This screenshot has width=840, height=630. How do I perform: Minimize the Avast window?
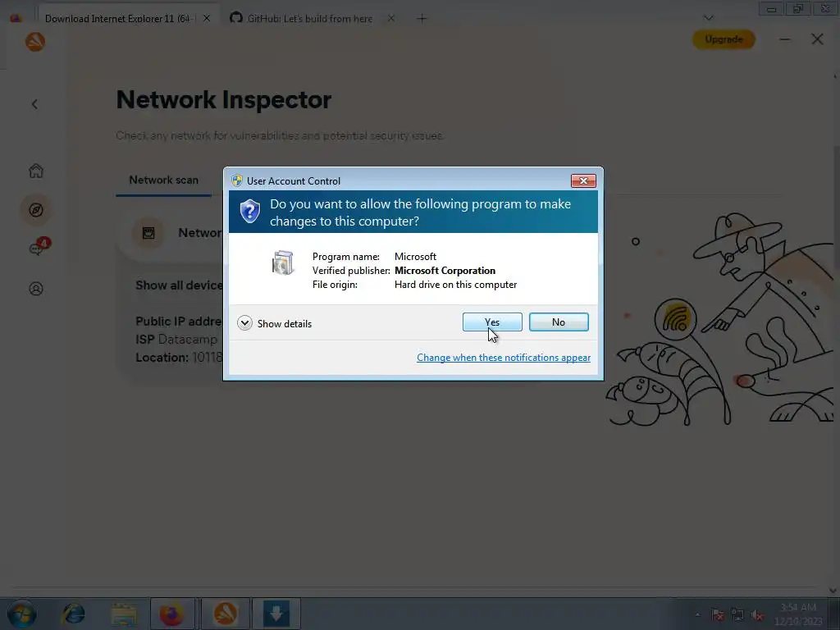click(x=785, y=39)
